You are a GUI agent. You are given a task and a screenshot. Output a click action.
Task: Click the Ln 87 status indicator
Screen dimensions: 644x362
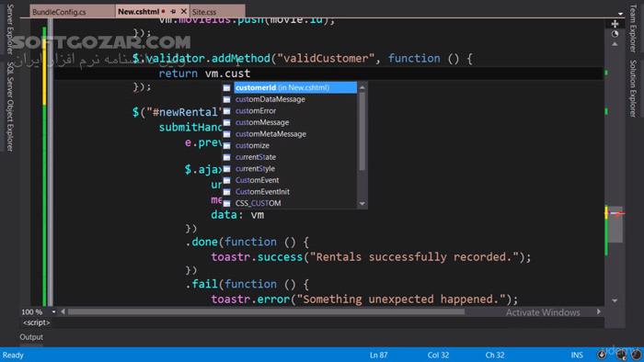378,355
